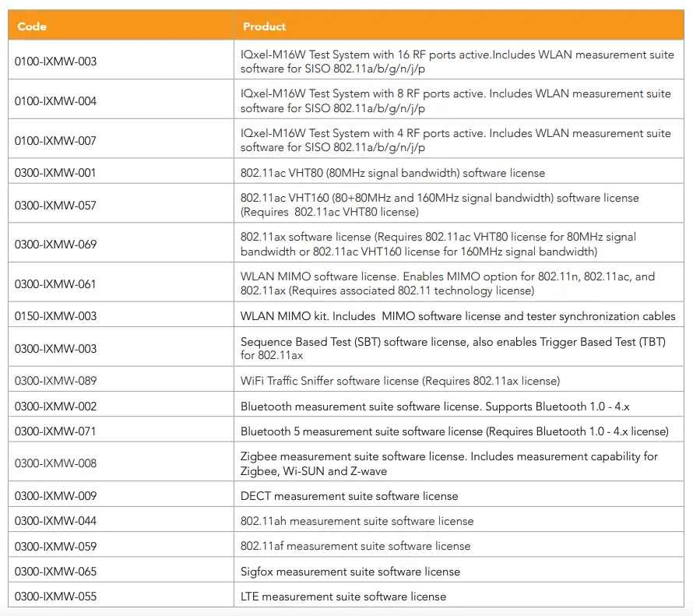Screen dimensions: 693x616
Task: Click the 802.11ah measurement suite text
Action: [x=357, y=521]
